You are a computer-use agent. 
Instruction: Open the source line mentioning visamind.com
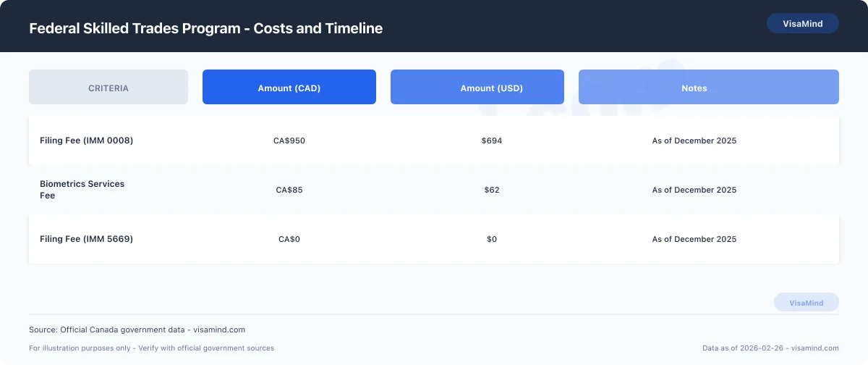[x=137, y=330]
